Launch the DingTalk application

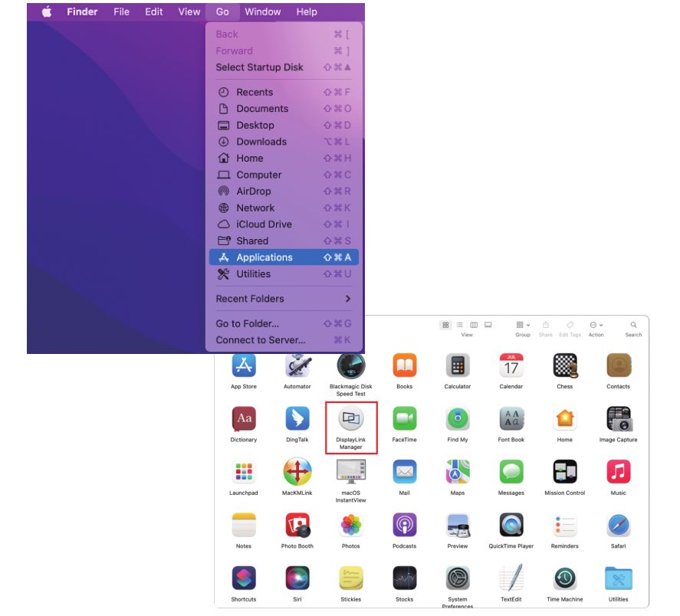click(297, 418)
